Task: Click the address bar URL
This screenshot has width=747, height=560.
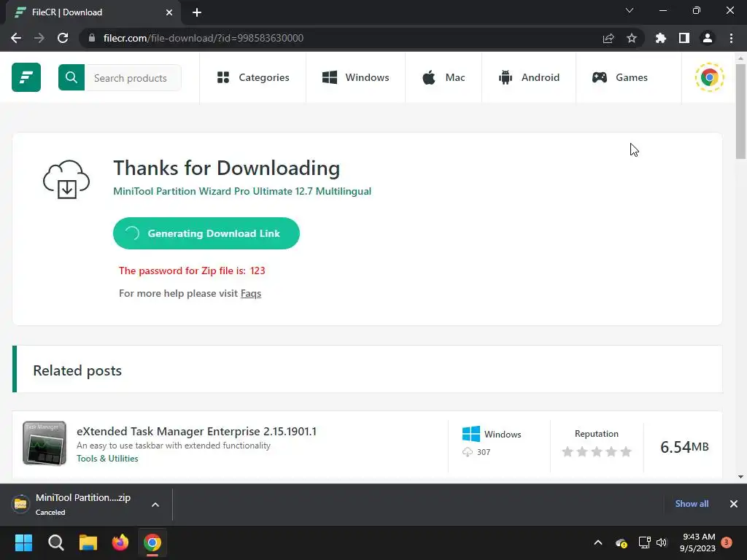Action: (x=204, y=38)
